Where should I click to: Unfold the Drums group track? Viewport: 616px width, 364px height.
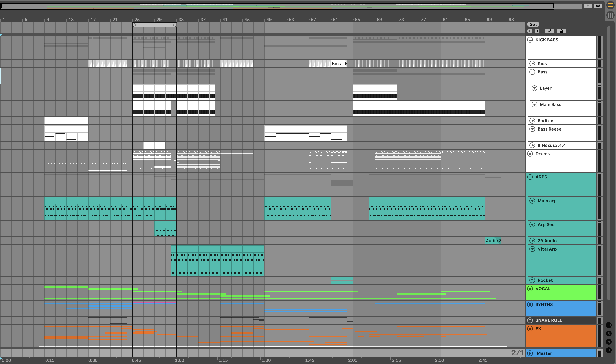(x=530, y=154)
